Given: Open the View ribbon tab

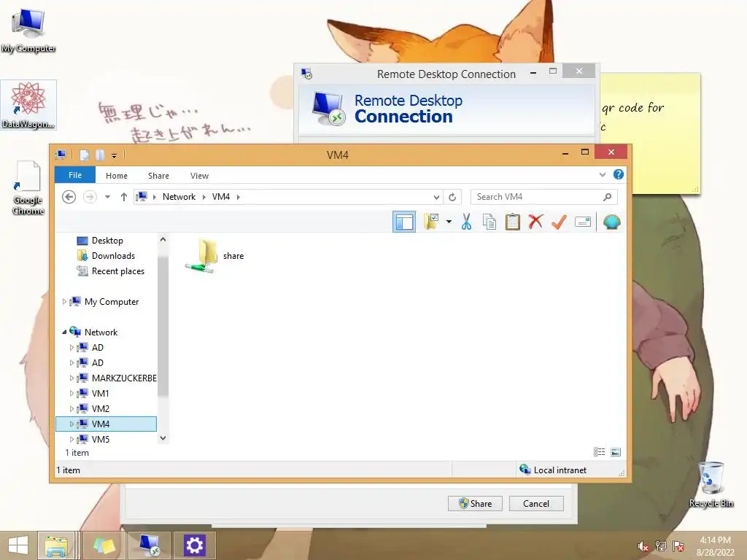Looking at the screenshot, I should [x=200, y=175].
